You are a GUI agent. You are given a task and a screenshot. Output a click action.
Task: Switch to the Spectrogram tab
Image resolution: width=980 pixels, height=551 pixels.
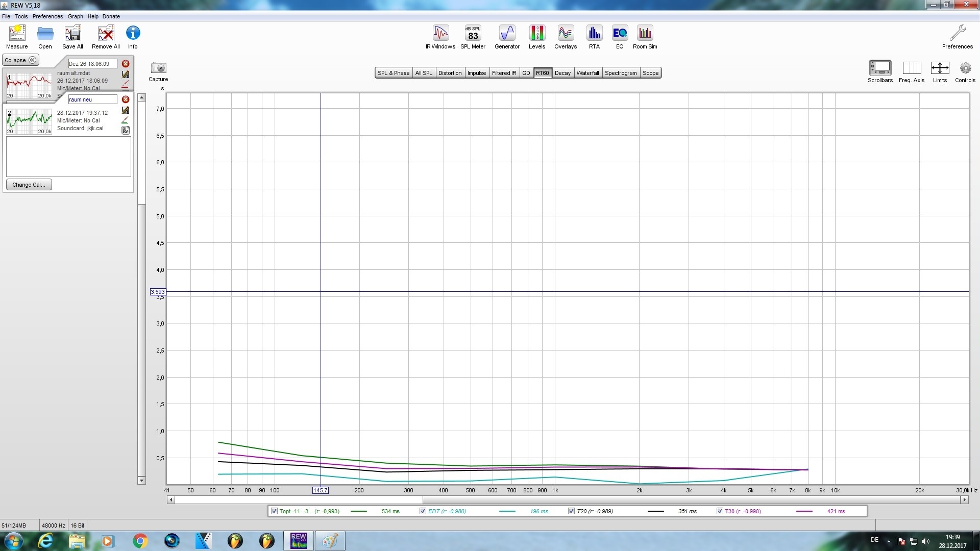coord(621,73)
